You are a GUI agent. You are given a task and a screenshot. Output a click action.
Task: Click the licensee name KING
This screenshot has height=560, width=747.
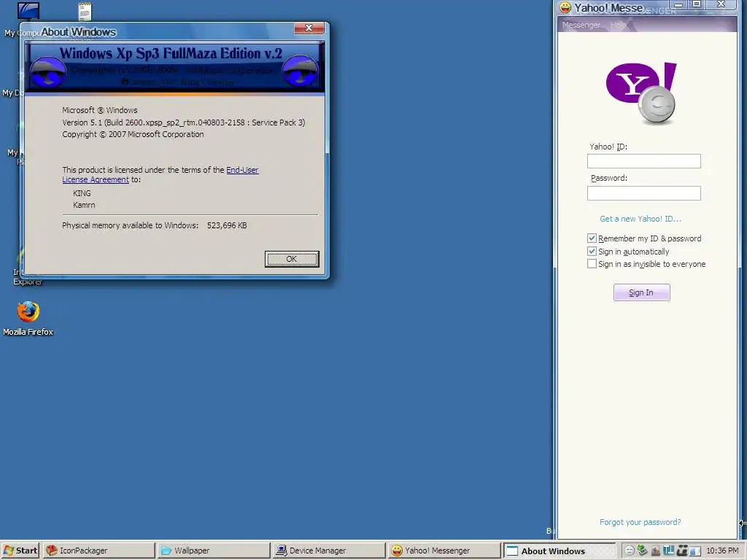[82, 193]
